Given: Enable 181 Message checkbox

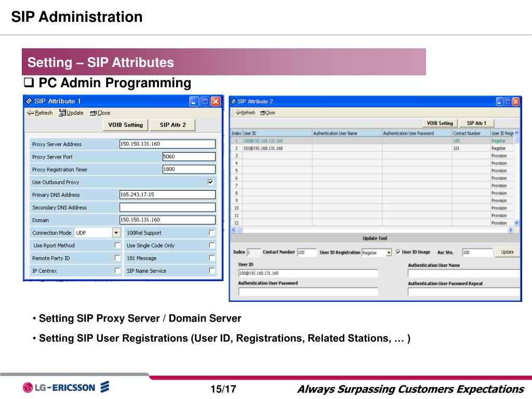Looking at the screenshot, I should point(212,258).
